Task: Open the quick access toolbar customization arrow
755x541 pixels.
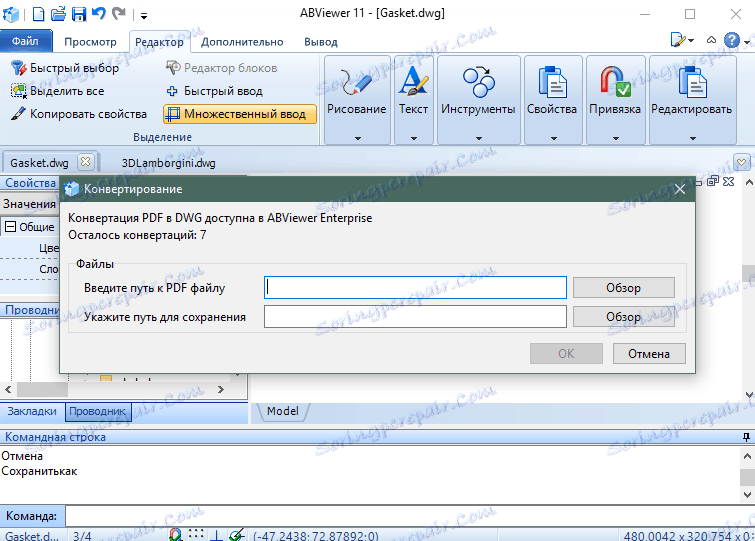Action: point(143,16)
